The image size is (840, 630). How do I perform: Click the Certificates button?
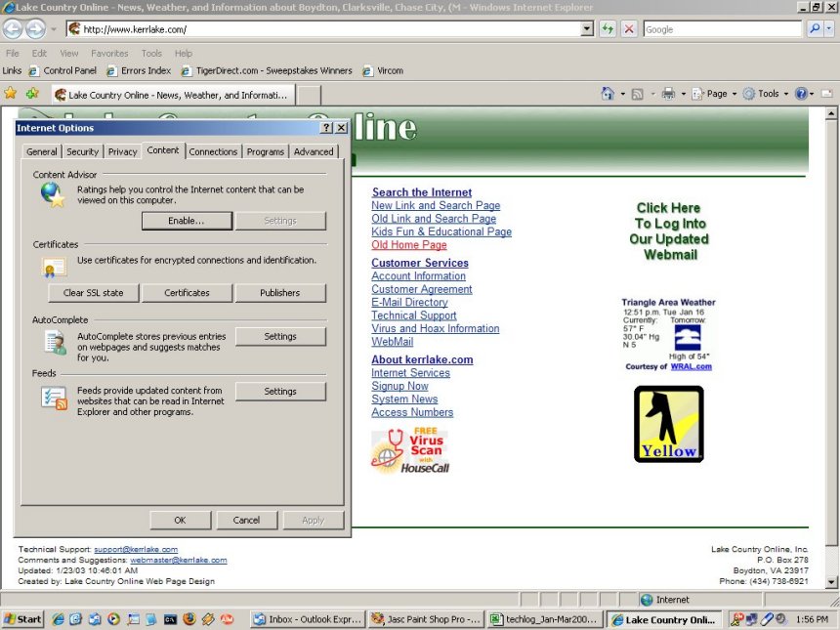(187, 292)
